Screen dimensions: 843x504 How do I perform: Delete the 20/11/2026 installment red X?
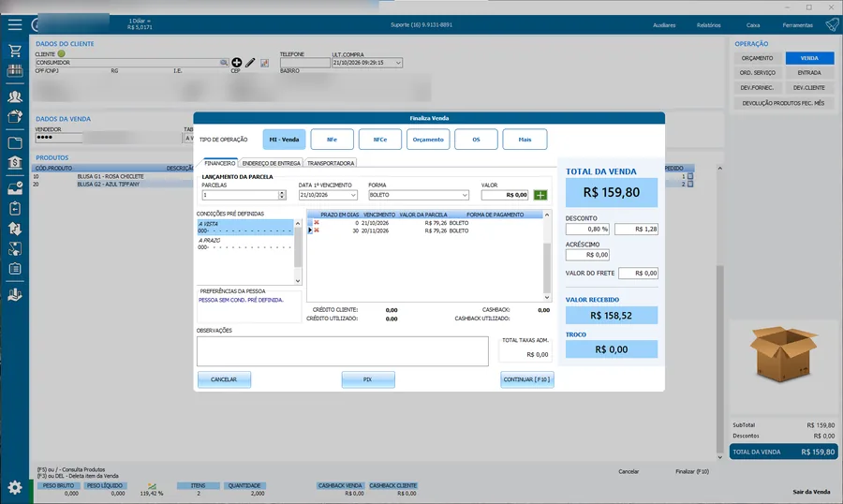tap(317, 230)
